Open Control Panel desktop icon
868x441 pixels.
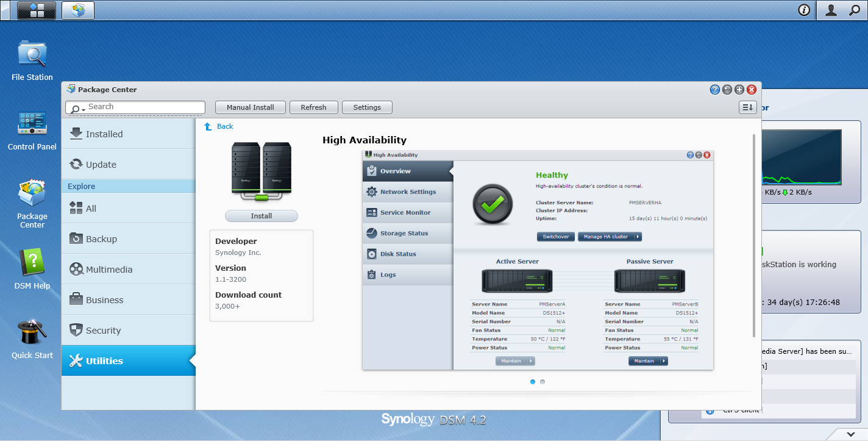point(32,131)
